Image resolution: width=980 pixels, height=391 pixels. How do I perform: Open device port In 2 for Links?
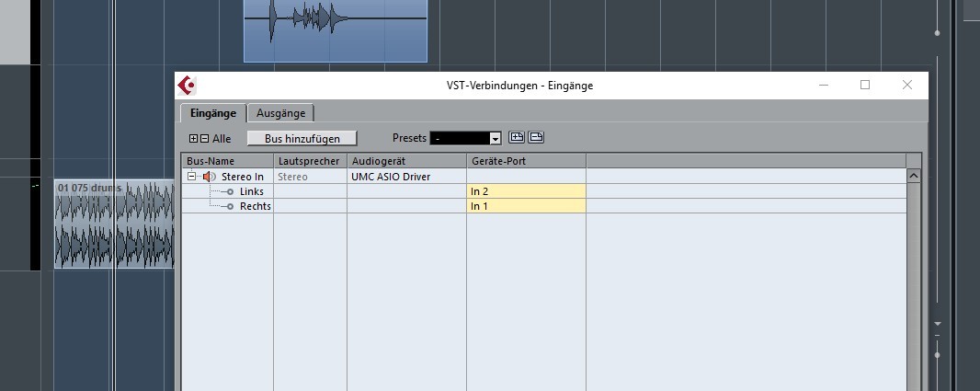click(526, 191)
